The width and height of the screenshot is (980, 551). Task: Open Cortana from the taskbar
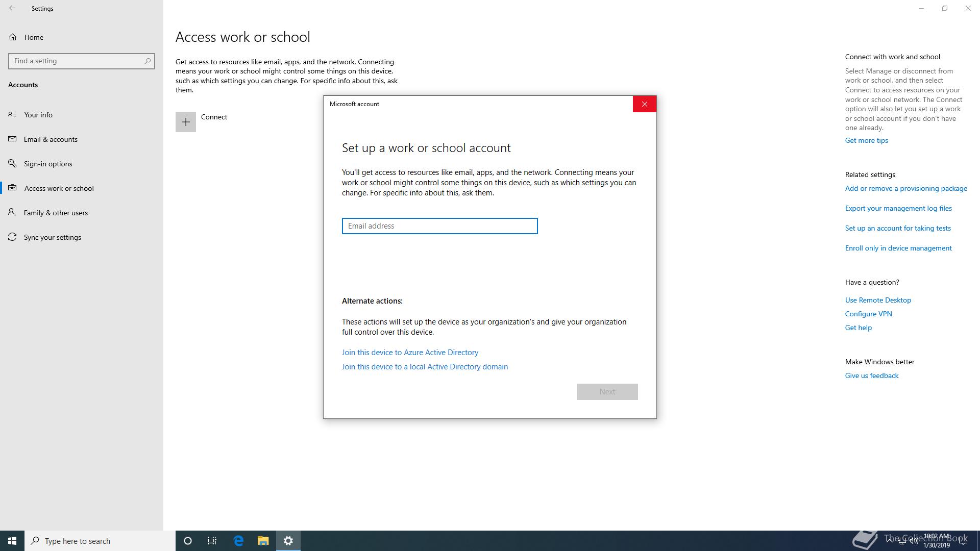click(188, 541)
